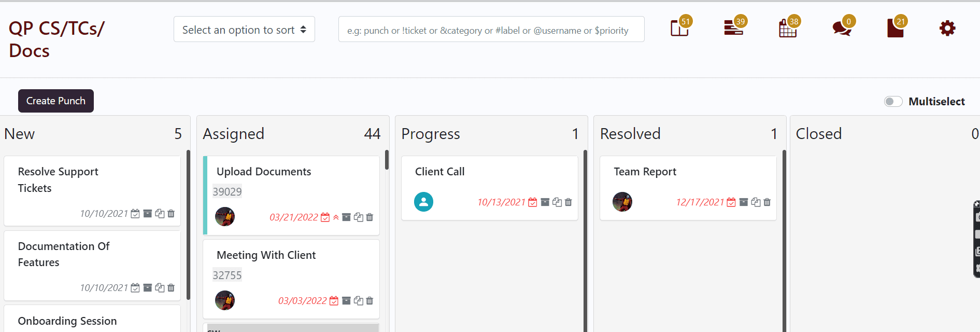Copy the Documentation Of Features punch
980x332 pixels.
coord(159,287)
